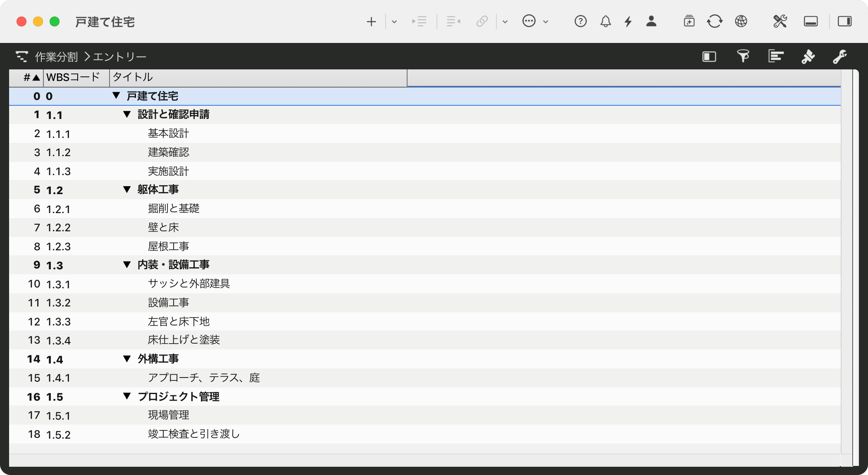
Task: Select the 屋根工事 row
Action: [x=425, y=246]
